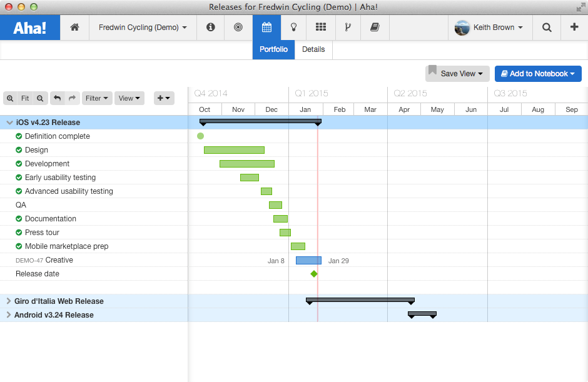Toggle the Documentation check status
Viewport: 588px width, 382px height.
[19, 219]
